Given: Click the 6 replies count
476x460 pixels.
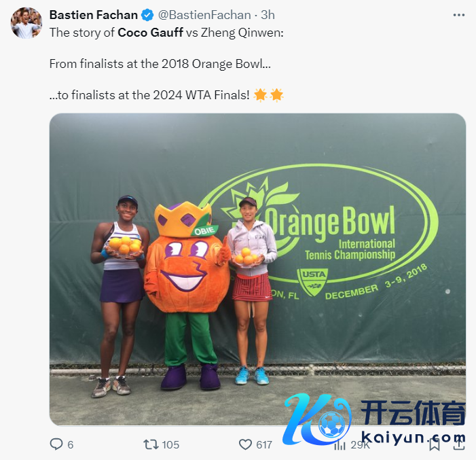Looking at the screenshot, I should [71, 445].
